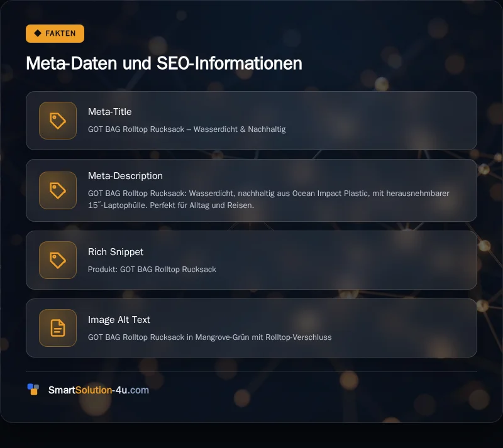Click the tag icon beside Meta-Title
The height and width of the screenshot is (448, 503).
click(x=58, y=121)
